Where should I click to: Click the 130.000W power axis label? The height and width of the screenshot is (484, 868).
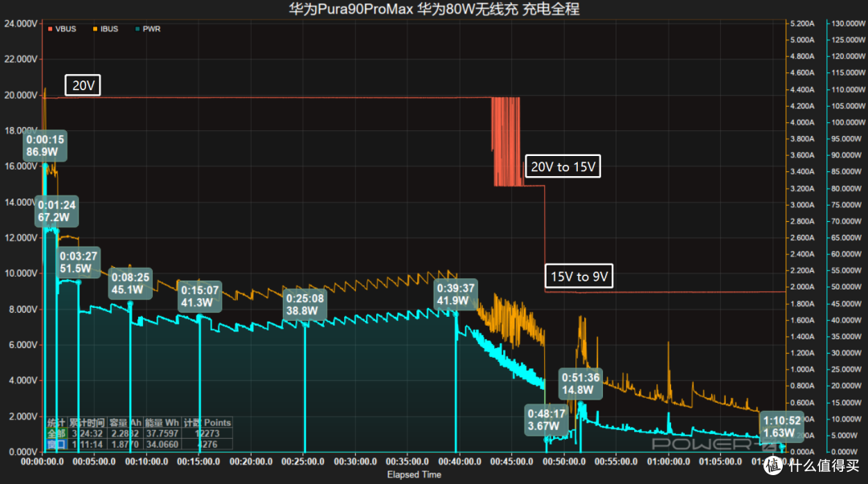point(848,23)
